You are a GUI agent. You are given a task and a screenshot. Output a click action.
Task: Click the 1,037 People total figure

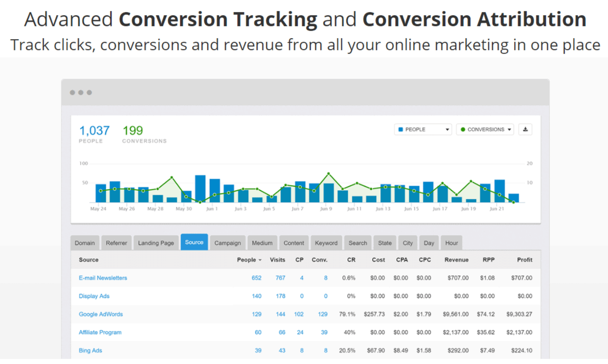[x=94, y=130]
